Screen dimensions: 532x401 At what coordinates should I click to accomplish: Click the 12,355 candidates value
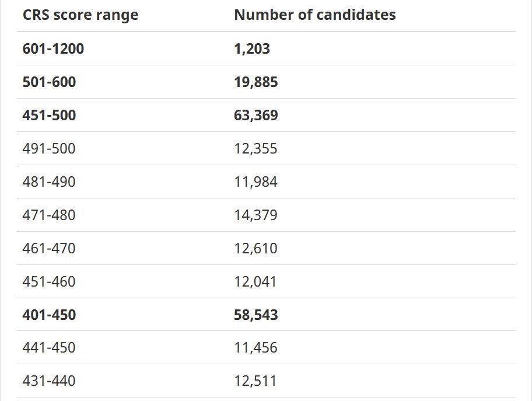pos(256,149)
